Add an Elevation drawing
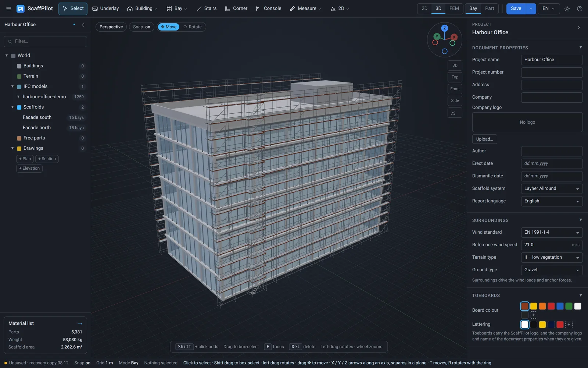Screen dimensions: 588x368 [x=29, y=168]
